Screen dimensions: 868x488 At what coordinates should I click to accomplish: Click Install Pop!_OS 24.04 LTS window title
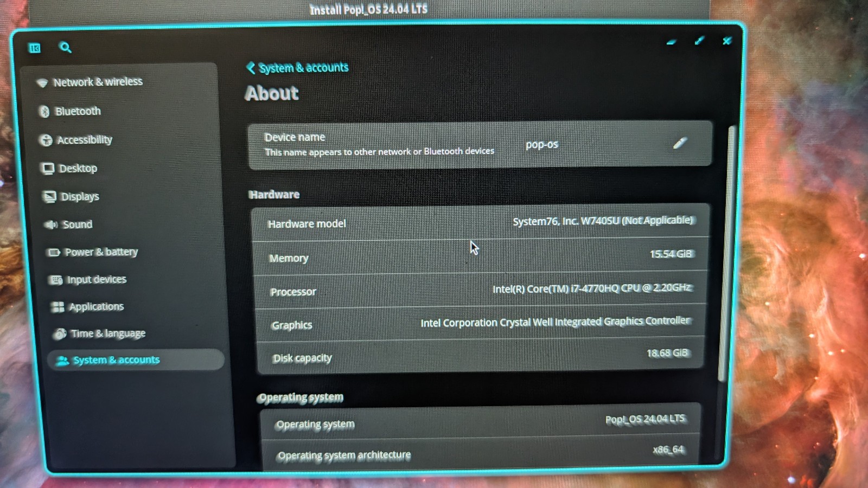click(x=368, y=9)
